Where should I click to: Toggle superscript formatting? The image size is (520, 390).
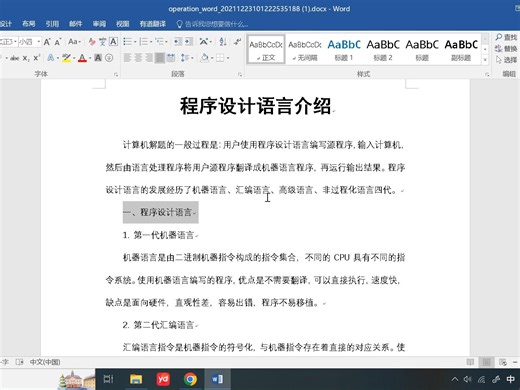37,58
